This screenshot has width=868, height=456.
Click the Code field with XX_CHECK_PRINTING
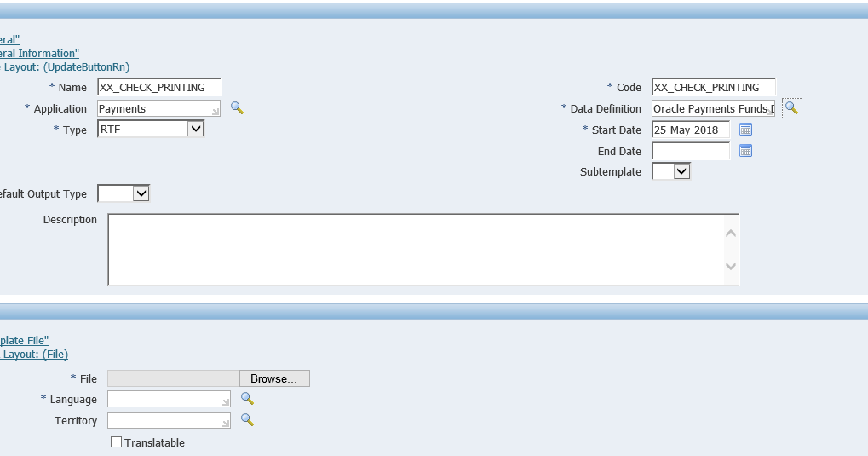click(714, 87)
